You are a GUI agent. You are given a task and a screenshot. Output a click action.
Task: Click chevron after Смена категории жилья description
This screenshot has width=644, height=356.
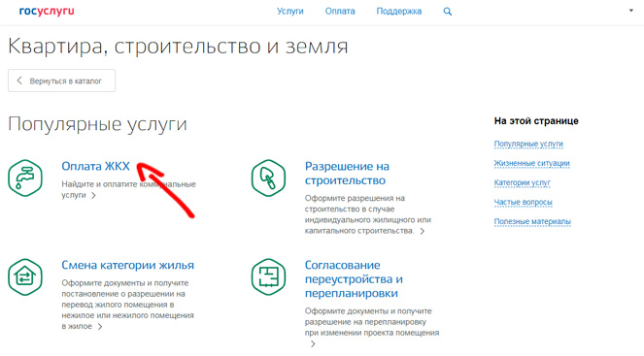point(99,327)
